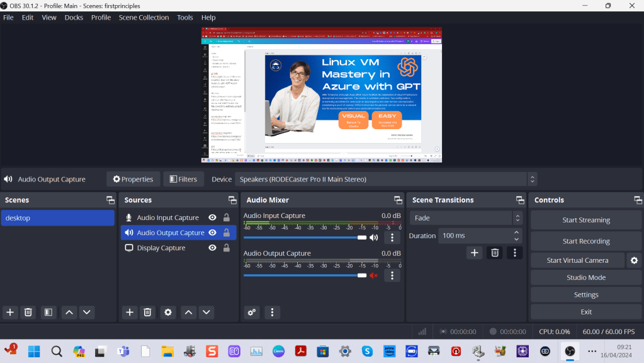Open Windows Start menu
The height and width of the screenshot is (363, 644).
tap(34, 352)
